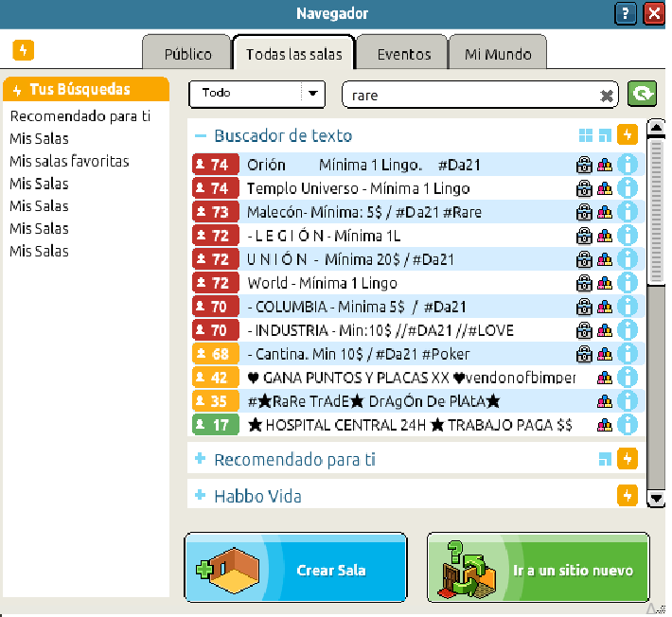Click the user count badge 42
672x617 pixels.
[216, 378]
